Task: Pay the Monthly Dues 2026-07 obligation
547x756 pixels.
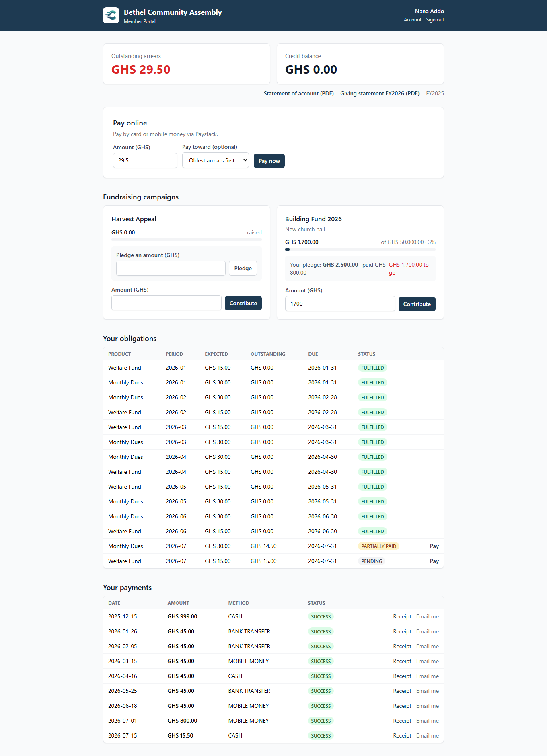Action: 434,546
